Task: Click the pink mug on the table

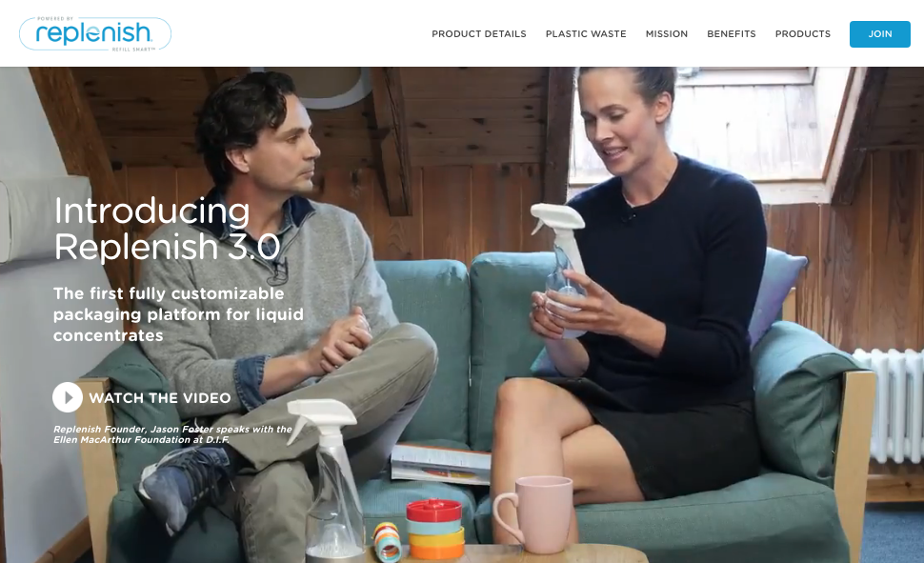Action: coord(534,514)
